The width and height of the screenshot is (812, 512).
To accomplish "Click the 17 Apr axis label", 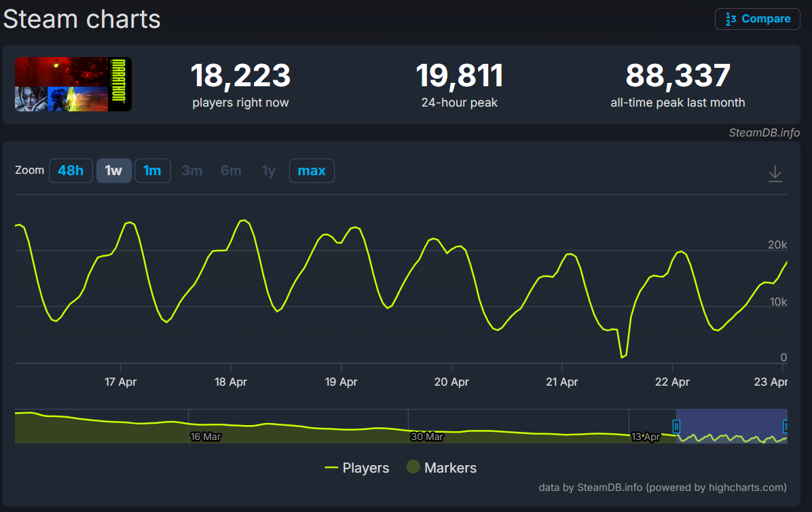I will pos(121,382).
